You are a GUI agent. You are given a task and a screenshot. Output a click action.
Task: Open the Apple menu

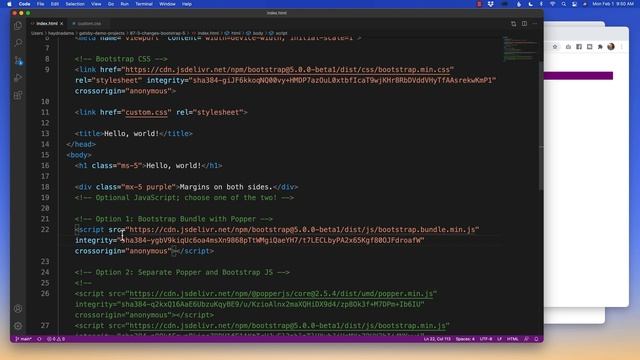pyautogui.click(x=9, y=4)
